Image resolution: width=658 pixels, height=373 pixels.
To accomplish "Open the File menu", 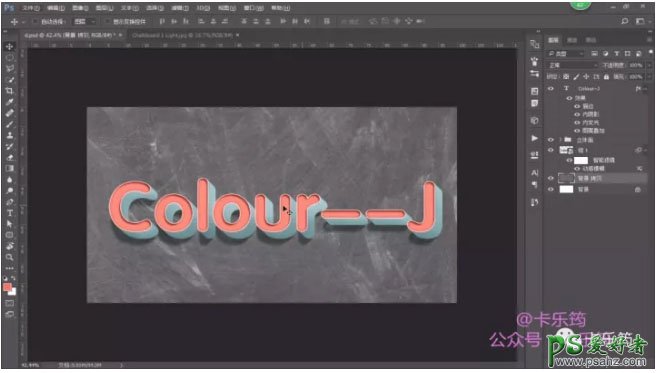I will (x=31, y=8).
